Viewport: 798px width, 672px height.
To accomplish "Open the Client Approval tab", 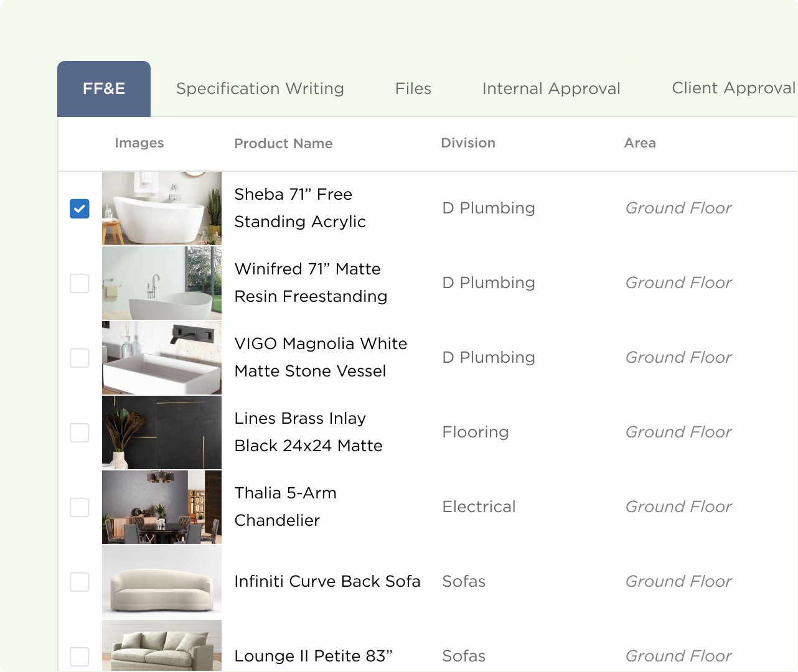I will (733, 88).
